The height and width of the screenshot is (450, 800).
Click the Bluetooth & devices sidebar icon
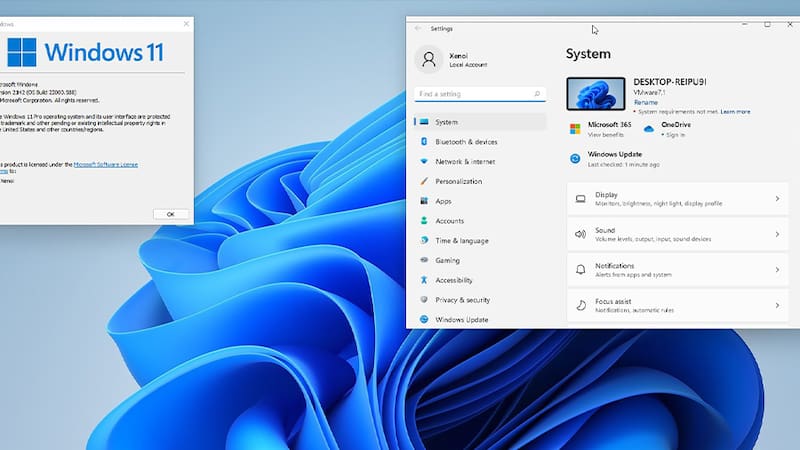pyautogui.click(x=424, y=142)
